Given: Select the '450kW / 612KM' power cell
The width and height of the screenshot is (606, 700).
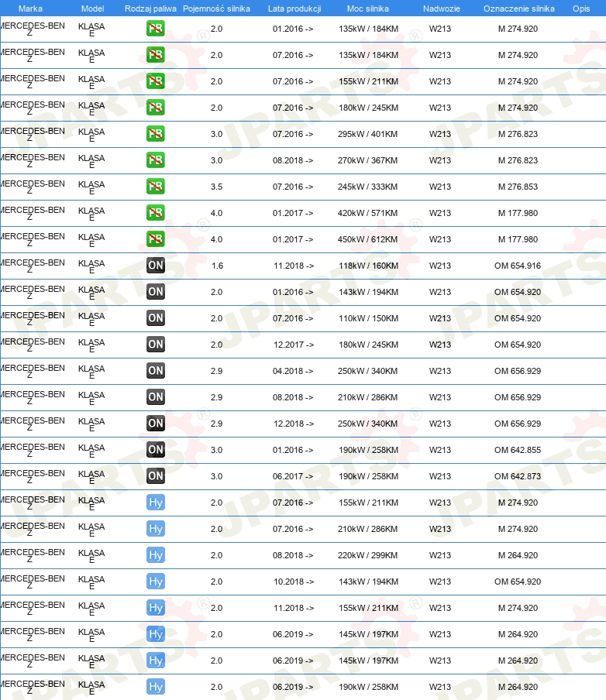Looking at the screenshot, I should pos(368,239).
